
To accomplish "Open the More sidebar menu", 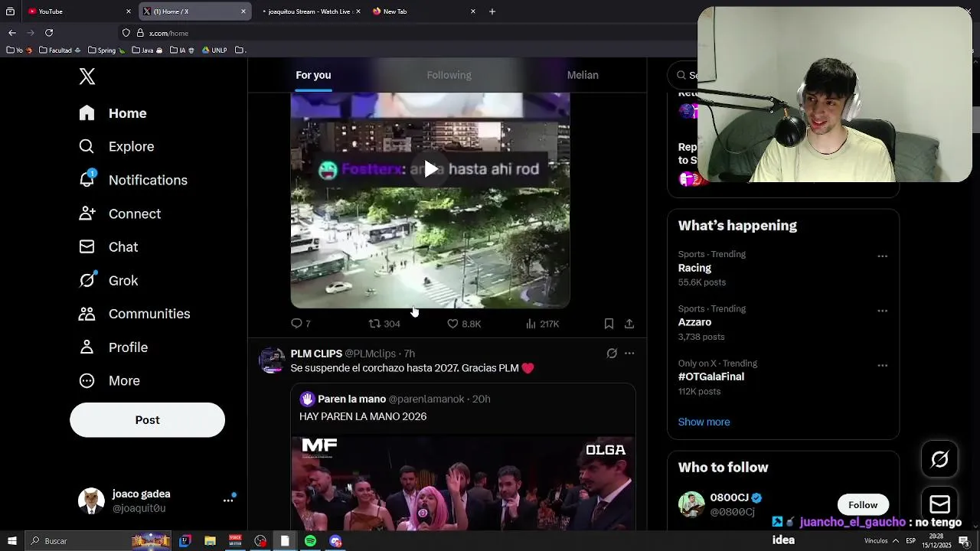I will [x=109, y=380].
